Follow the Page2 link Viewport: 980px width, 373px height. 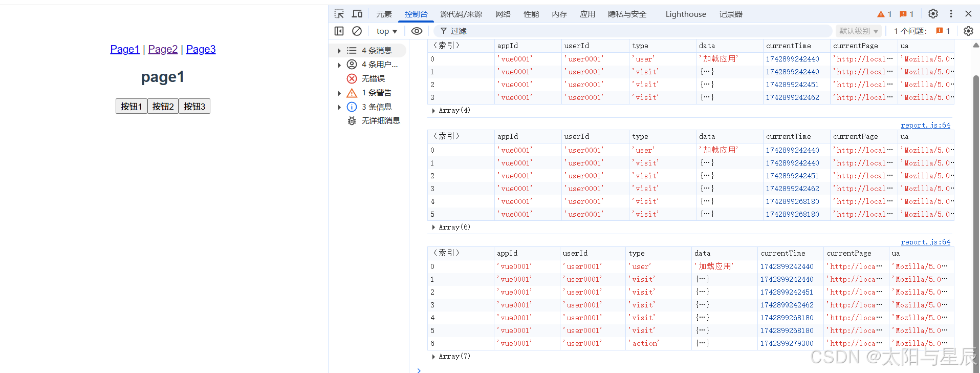coord(163,49)
